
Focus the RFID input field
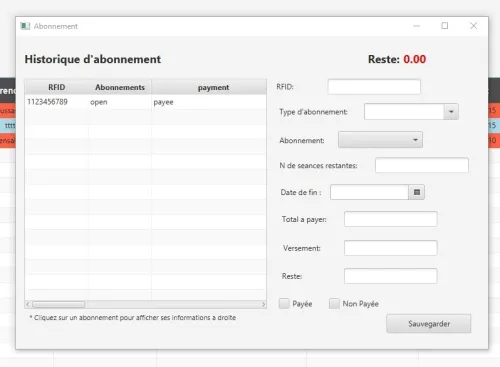point(374,87)
